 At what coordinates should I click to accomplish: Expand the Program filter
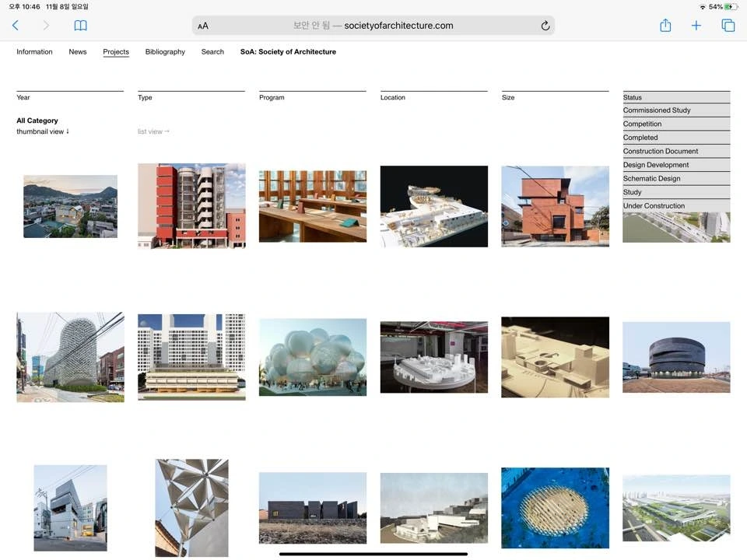click(x=313, y=97)
